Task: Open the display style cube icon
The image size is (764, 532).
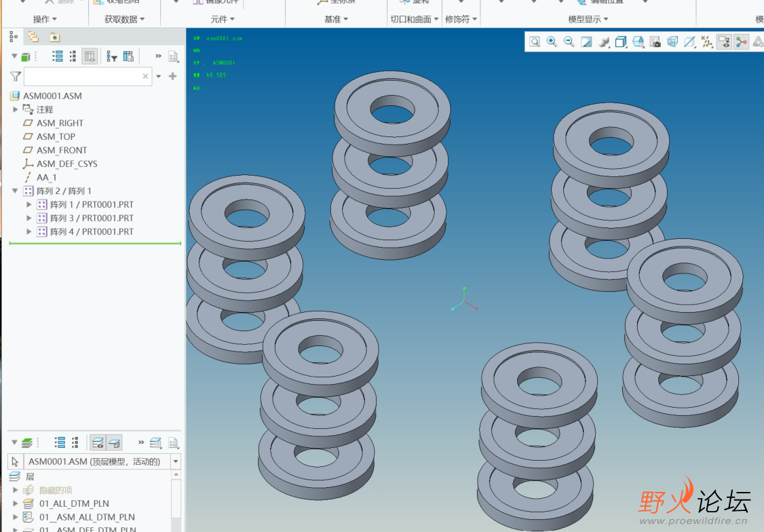Action: [621, 42]
